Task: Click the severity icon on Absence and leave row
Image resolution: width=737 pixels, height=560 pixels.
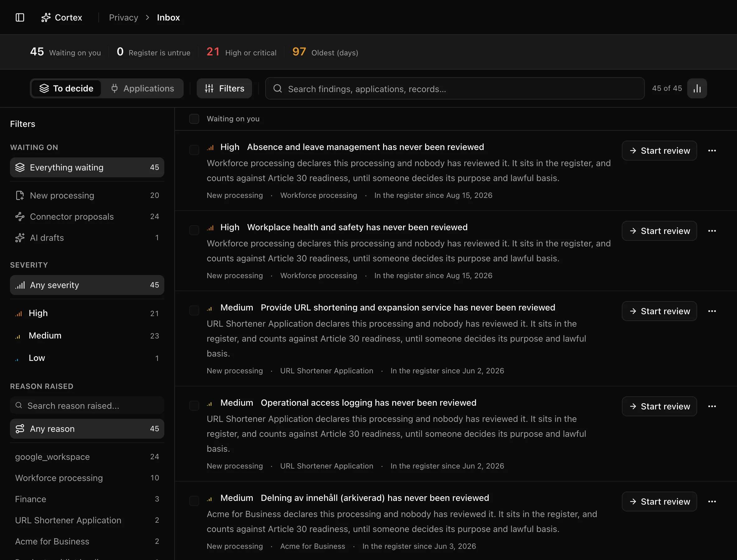Action: pos(210,147)
